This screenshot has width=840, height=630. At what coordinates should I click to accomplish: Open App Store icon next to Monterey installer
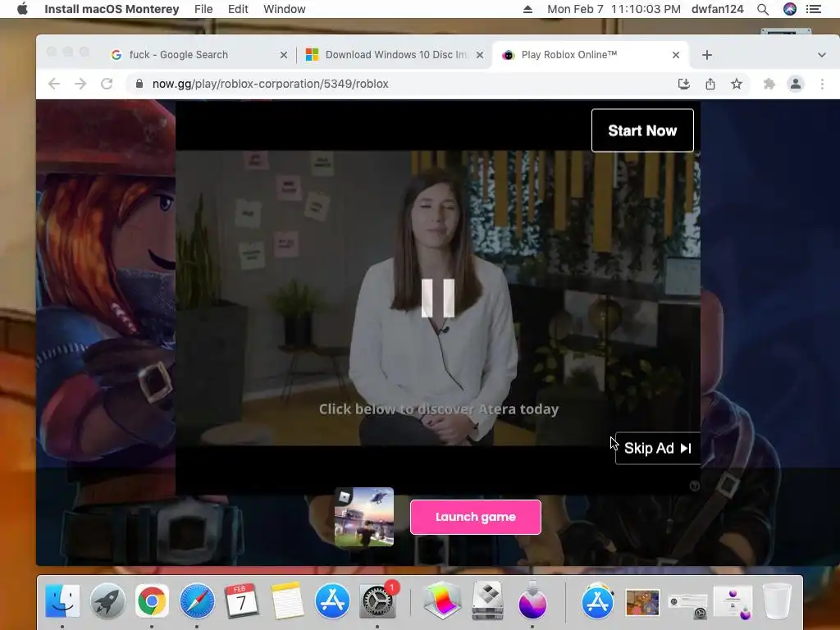tap(597, 601)
